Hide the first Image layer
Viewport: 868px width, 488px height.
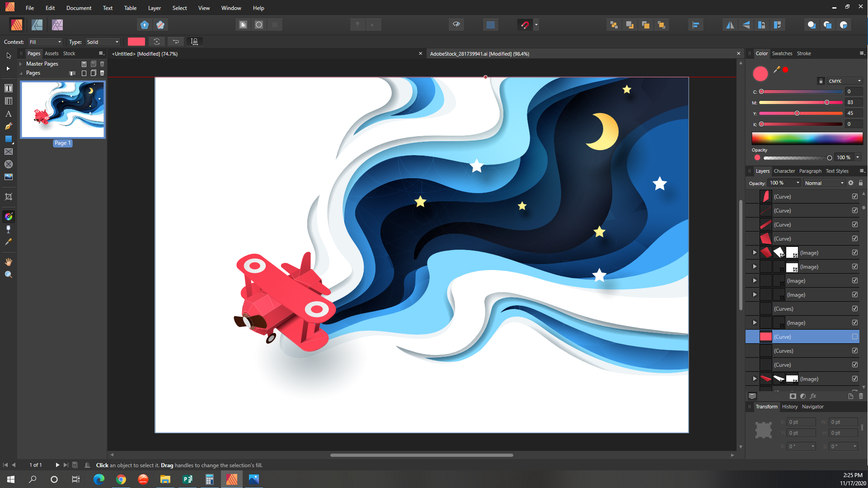855,252
